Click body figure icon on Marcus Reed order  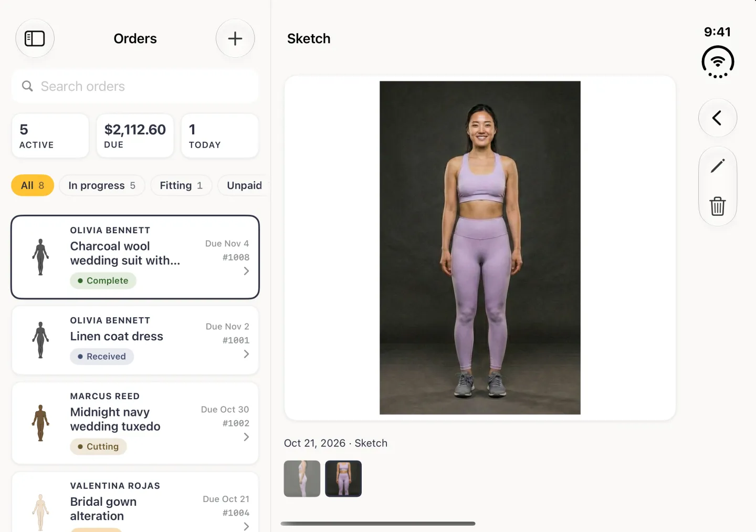[x=40, y=423]
